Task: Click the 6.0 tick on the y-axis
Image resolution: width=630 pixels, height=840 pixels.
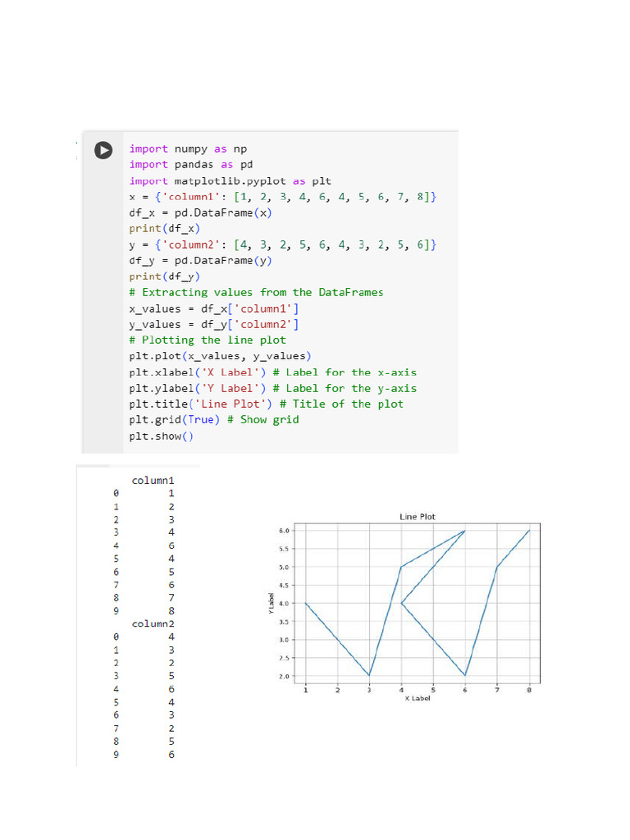Action: [284, 531]
